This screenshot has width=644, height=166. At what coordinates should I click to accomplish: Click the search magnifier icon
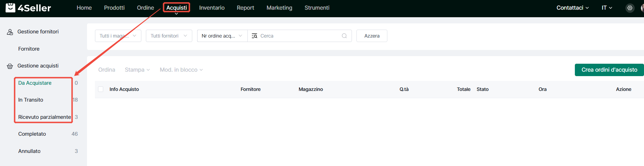(x=344, y=36)
